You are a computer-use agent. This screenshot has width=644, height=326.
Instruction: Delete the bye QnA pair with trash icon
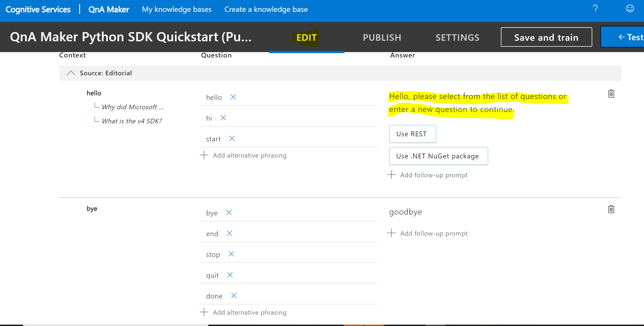(x=611, y=209)
